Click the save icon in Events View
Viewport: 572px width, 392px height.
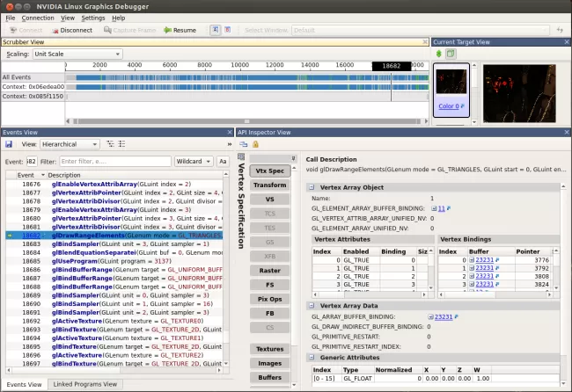pyautogui.click(x=9, y=144)
